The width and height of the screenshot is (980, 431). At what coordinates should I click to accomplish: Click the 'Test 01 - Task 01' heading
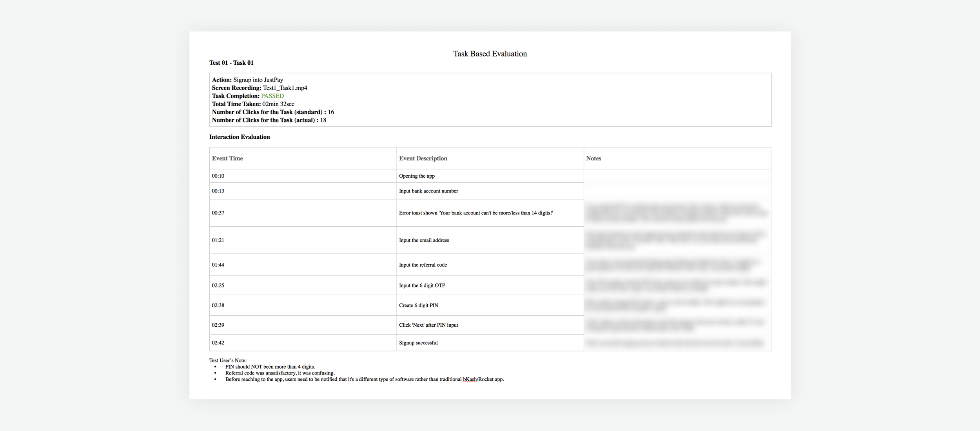[x=231, y=63]
